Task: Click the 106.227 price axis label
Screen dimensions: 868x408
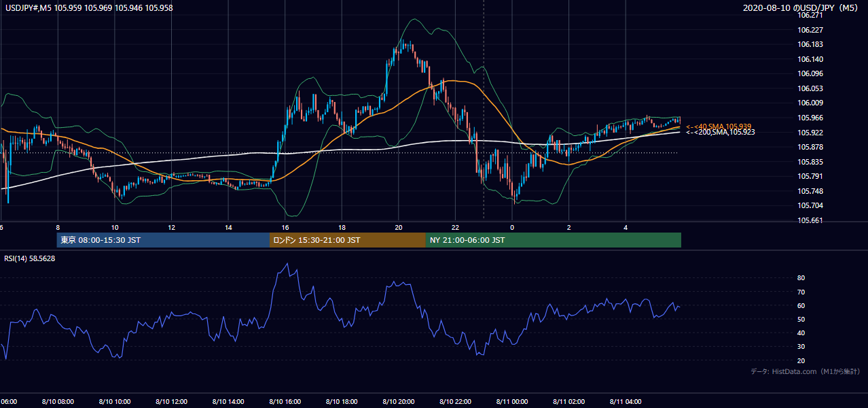Action: click(810, 30)
